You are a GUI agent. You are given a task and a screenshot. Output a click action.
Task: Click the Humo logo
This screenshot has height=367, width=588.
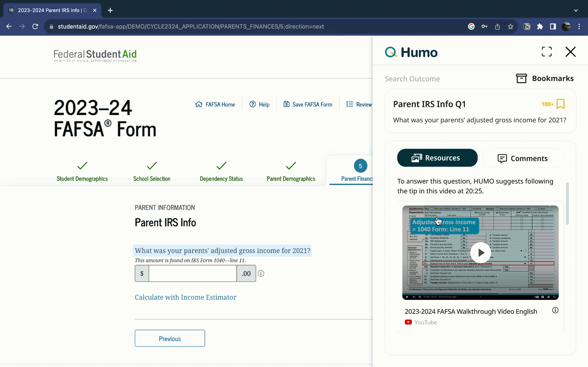[411, 52]
